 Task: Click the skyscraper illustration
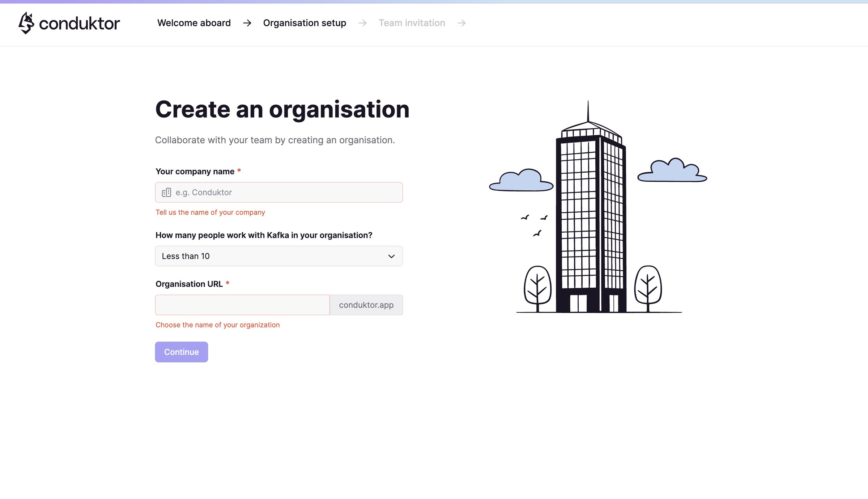point(598,207)
